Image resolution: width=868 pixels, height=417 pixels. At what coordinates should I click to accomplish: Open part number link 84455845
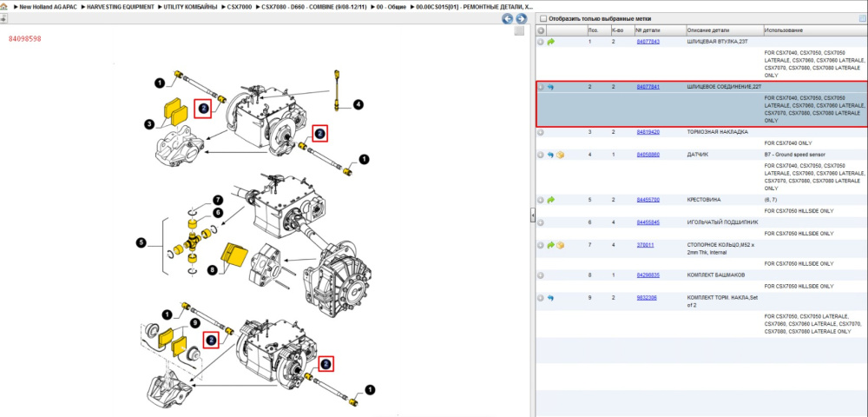[x=648, y=222]
